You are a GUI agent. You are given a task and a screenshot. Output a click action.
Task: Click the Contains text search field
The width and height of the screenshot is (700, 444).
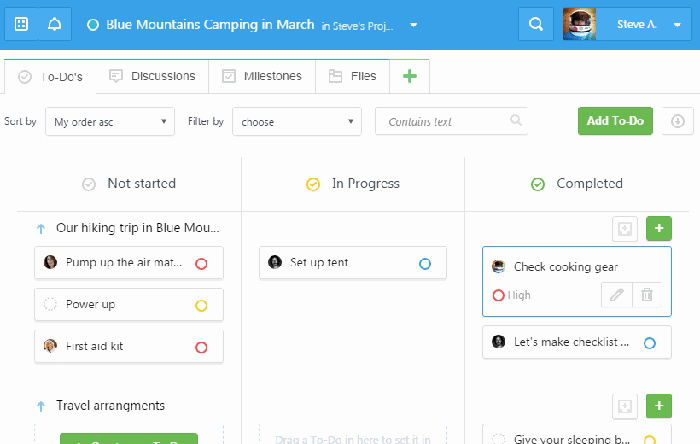click(451, 121)
